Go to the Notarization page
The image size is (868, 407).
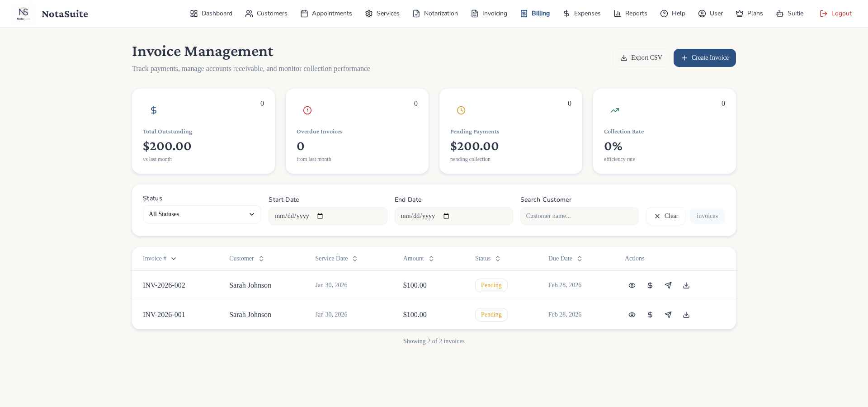(x=435, y=14)
